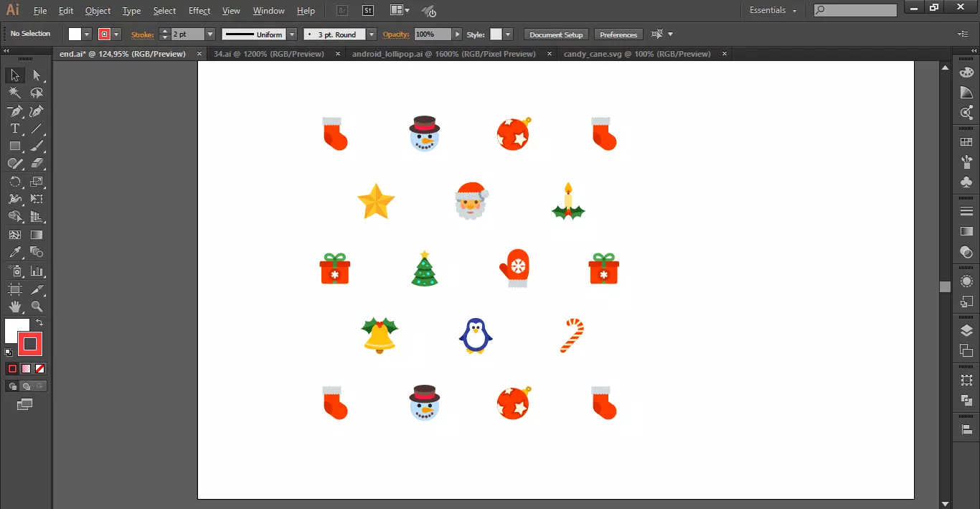Set paint mode to Color
The height and width of the screenshot is (509, 980).
(12, 368)
